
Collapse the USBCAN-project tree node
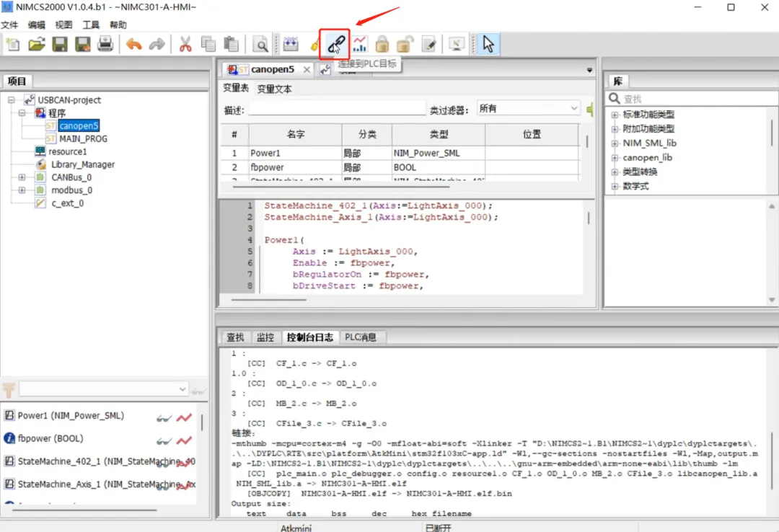click(x=11, y=100)
